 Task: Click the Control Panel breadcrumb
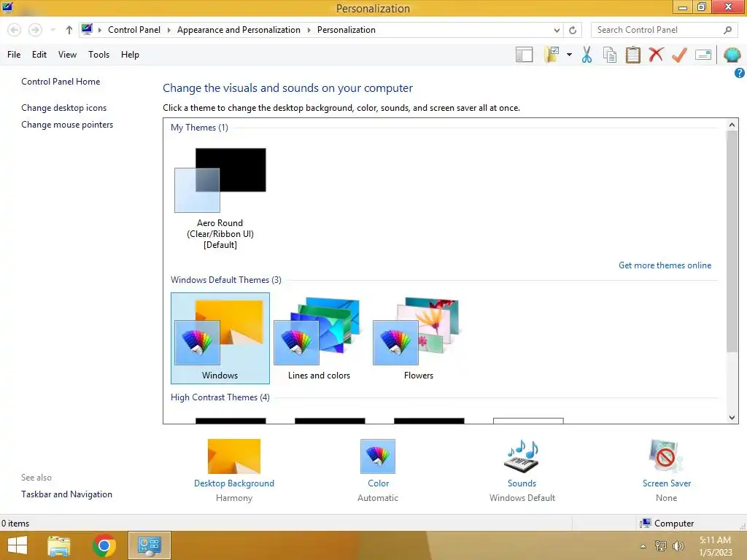click(x=134, y=29)
